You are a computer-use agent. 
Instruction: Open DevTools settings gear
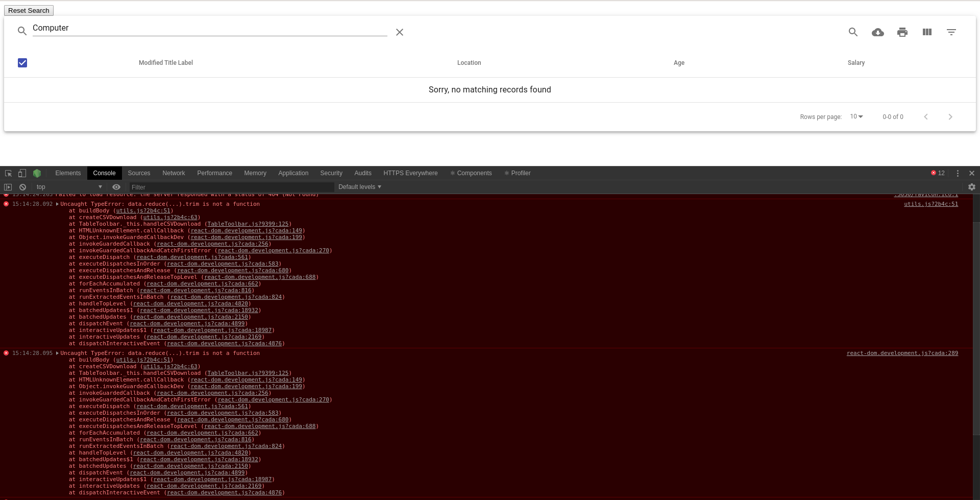point(971,187)
